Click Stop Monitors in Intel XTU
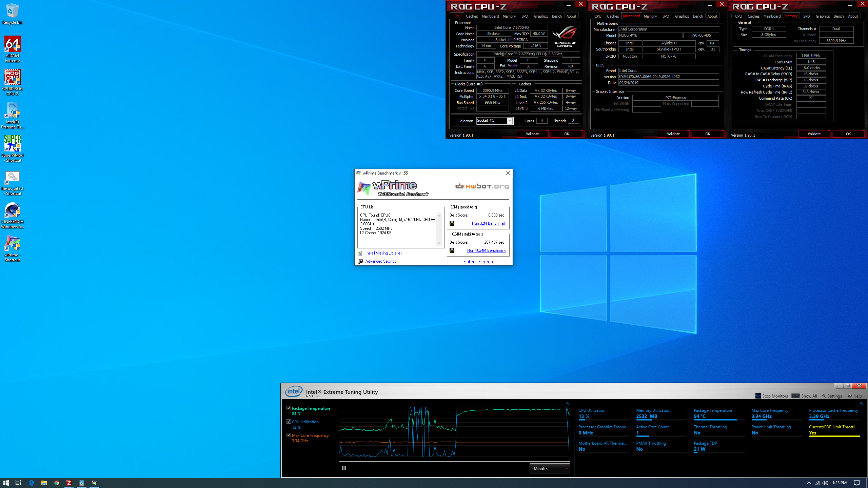Viewport: 868px width, 488px height. (772, 396)
